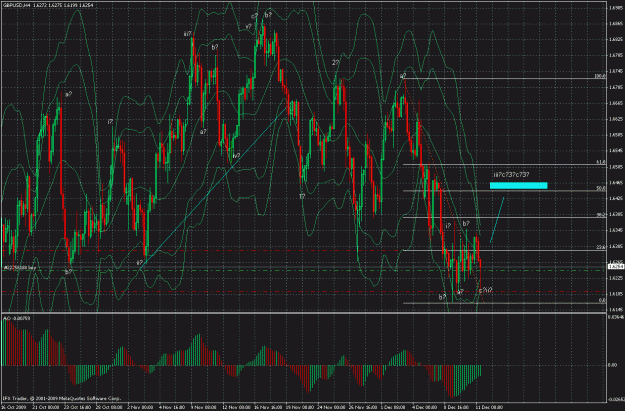The width and height of the screenshot is (625, 411).
Task: Select the long cyan rising trendline
Action: (214, 187)
